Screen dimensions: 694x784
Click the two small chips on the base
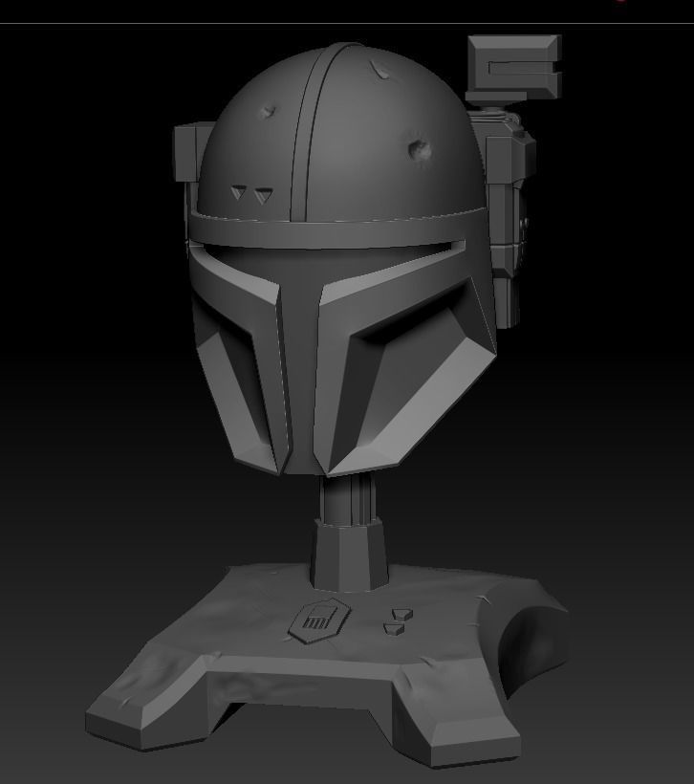pyautogui.click(x=398, y=621)
